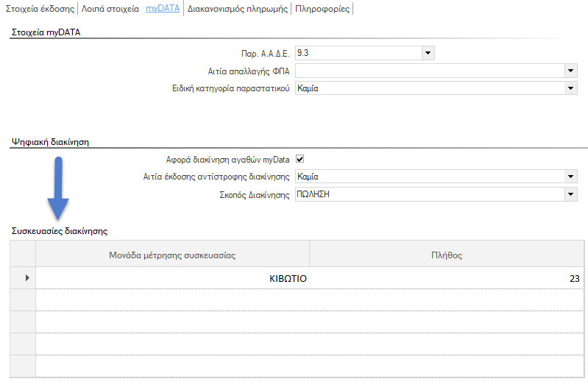Click the Αιτία έκδοσης αντίστροφης διακίνησης field
The width and height of the screenshot is (588, 390).
430,177
